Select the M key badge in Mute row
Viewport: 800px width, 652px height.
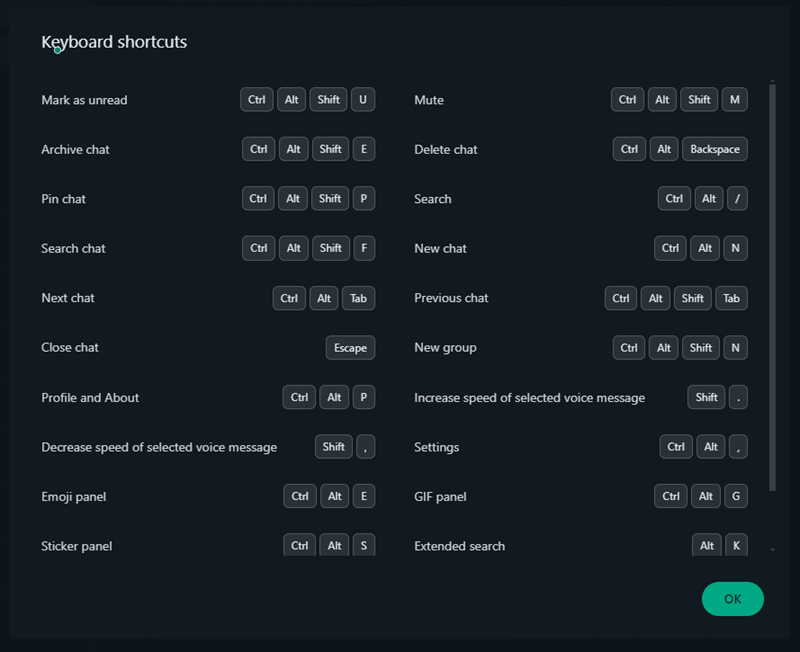tap(734, 100)
